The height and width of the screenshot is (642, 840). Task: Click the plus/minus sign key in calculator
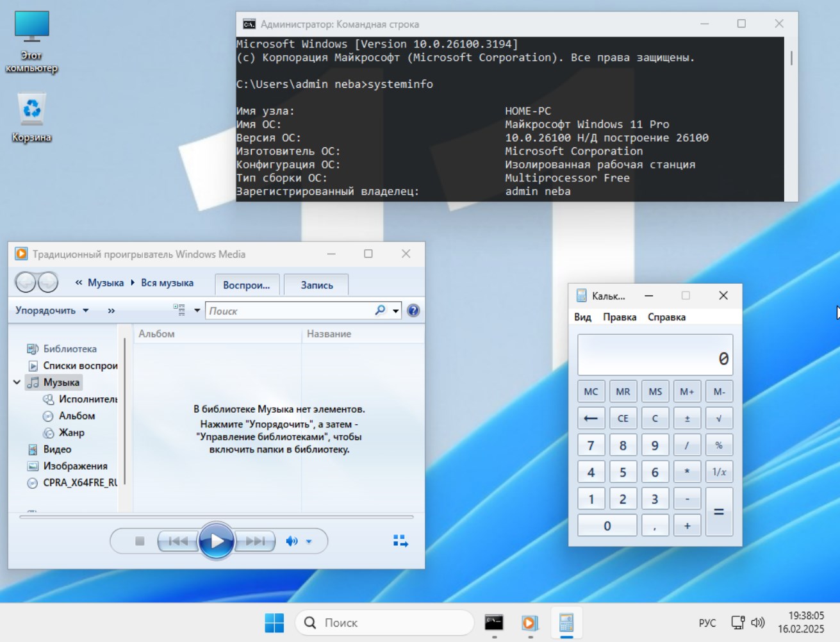[687, 418]
